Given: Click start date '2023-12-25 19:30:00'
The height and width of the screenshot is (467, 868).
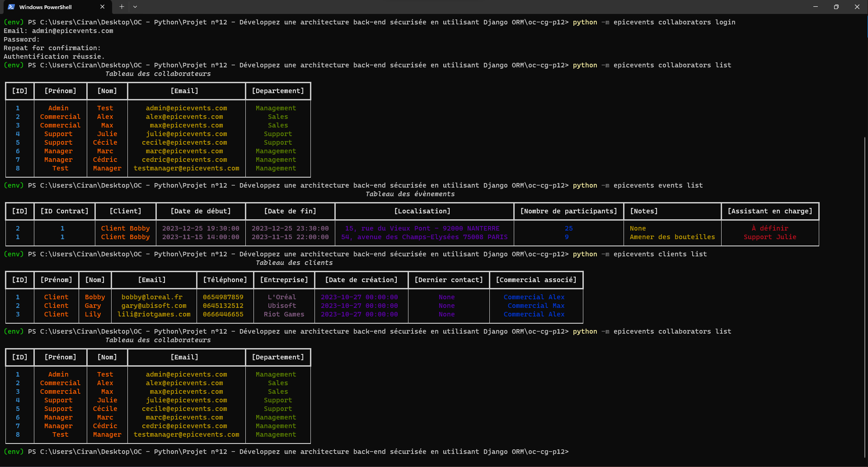Looking at the screenshot, I should (x=201, y=228).
